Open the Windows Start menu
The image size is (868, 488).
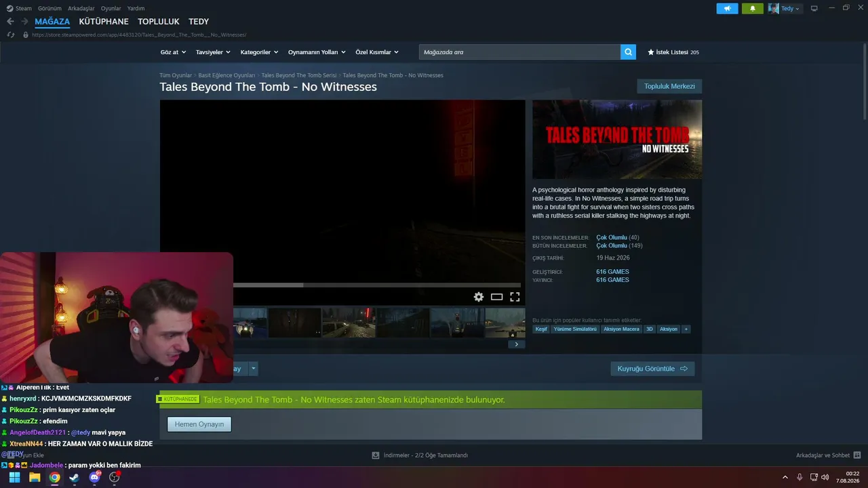pyautogui.click(x=14, y=477)
